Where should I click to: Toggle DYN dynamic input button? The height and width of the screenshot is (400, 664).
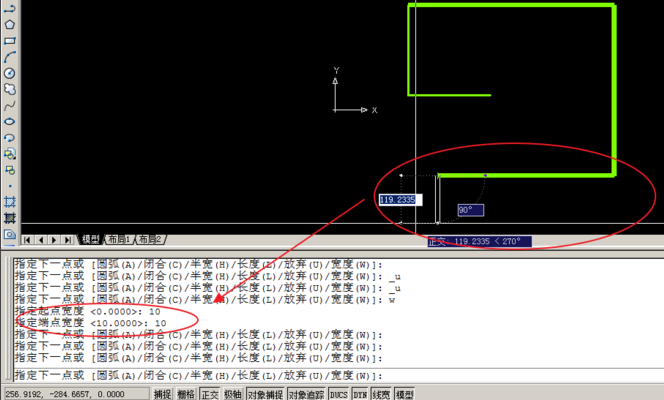pyautogui.click(x=360, y=394)
